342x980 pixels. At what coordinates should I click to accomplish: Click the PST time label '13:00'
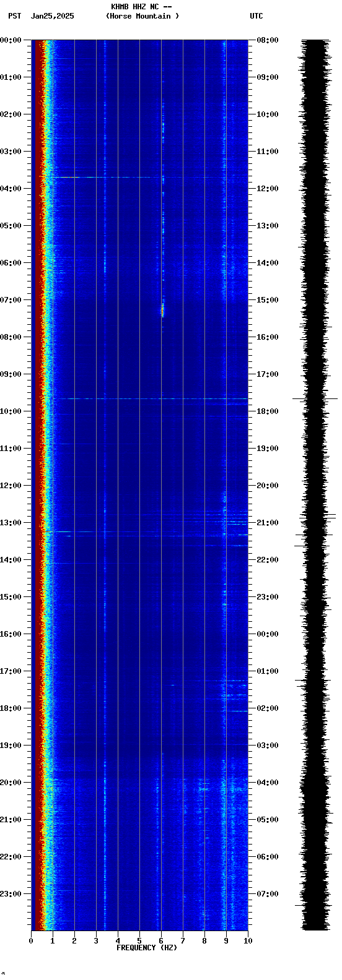[x=11, y=523]
